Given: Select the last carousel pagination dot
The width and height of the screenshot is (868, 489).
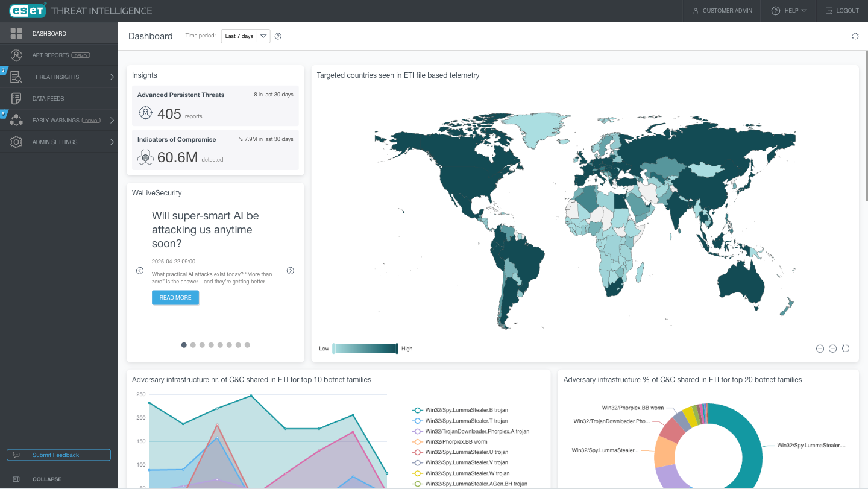Looking at the screenshot, I should click(247, 345).
